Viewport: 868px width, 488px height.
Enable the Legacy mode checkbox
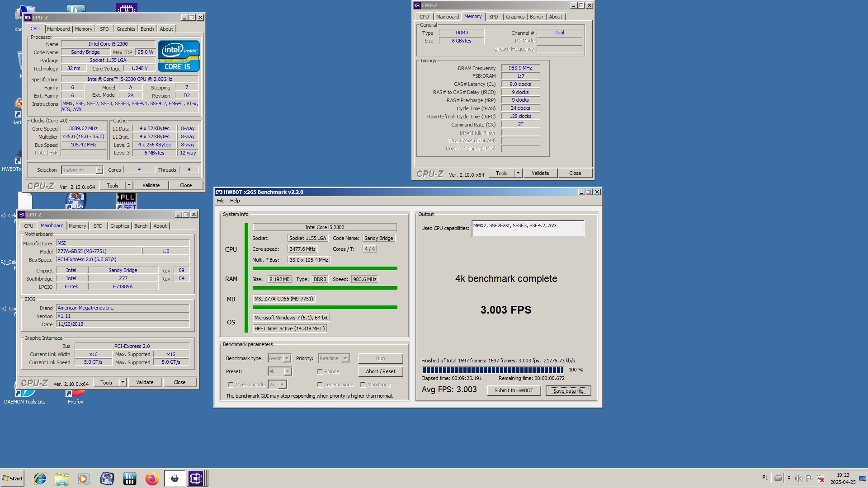pos(320,385)
